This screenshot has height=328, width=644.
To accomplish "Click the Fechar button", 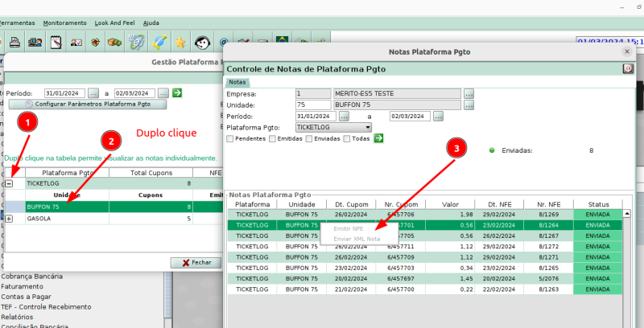I will (196, 262).
